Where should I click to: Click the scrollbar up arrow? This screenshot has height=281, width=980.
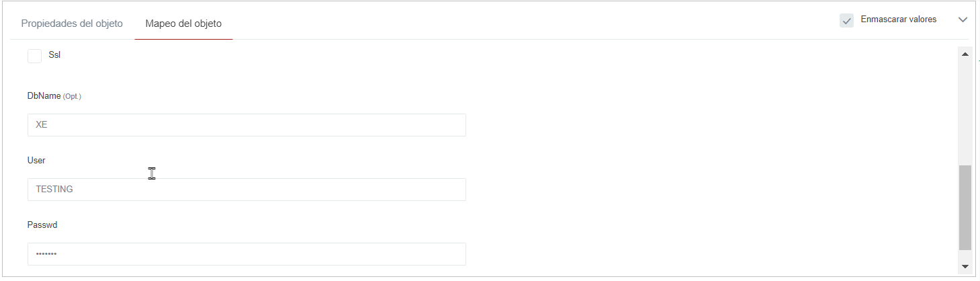pyautogui.click(x=965, y=54)
